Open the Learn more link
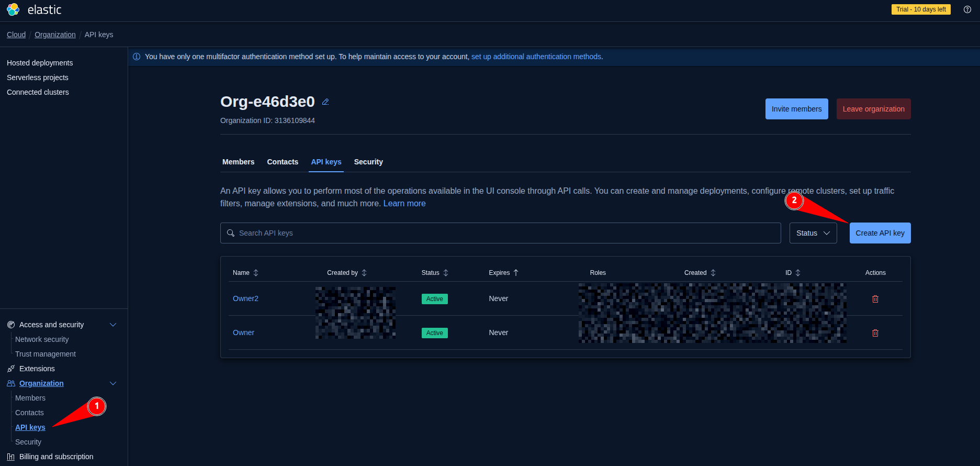 point(404,203)
